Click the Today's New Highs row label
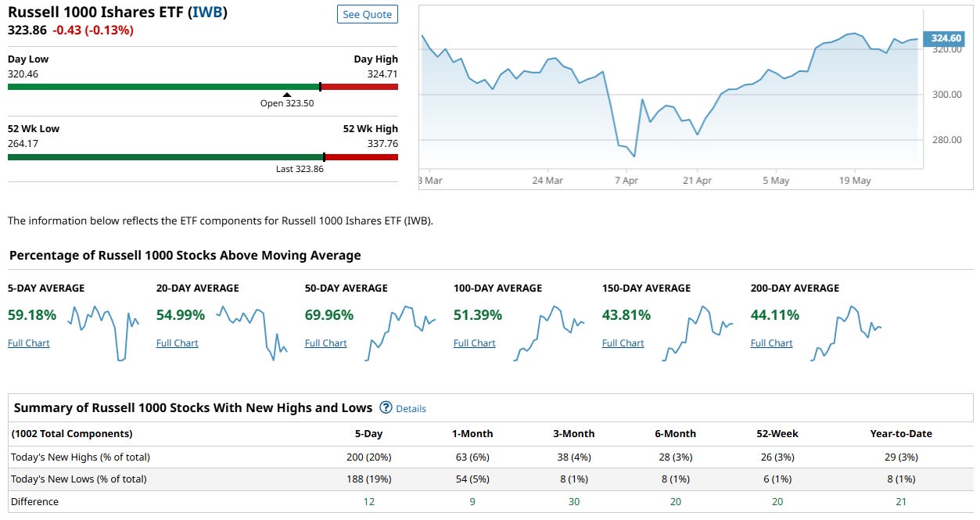This screenshot has height=520, width=980. pos(81,457)
